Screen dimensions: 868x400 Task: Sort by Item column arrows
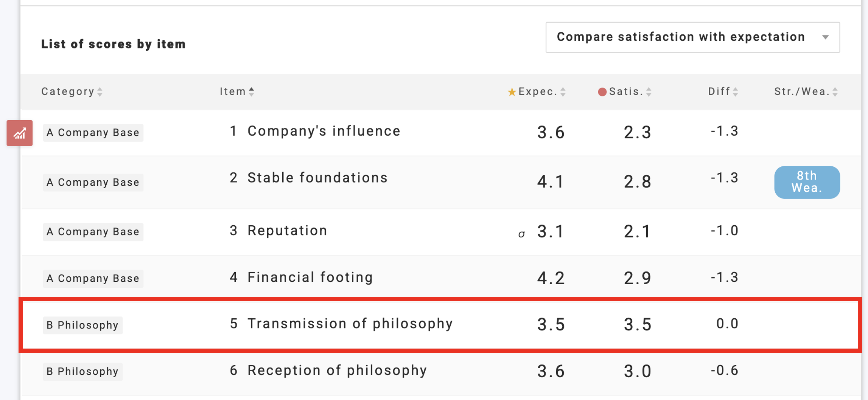[x=252, y=91]
